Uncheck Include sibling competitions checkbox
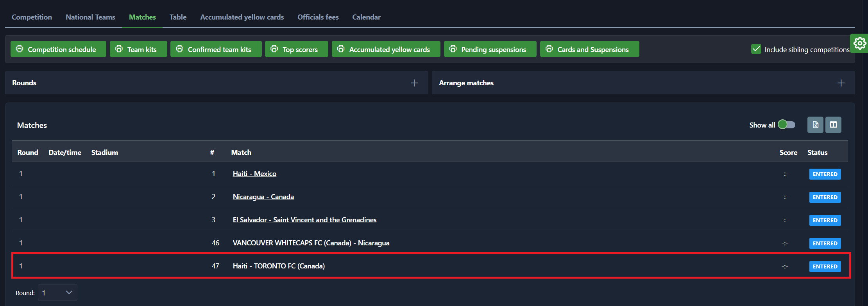 tap(756, 49)
